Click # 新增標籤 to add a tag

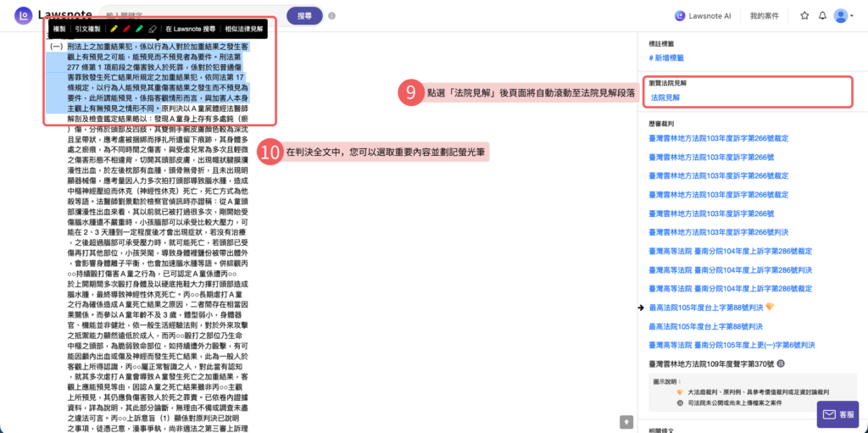pos(666,58)
